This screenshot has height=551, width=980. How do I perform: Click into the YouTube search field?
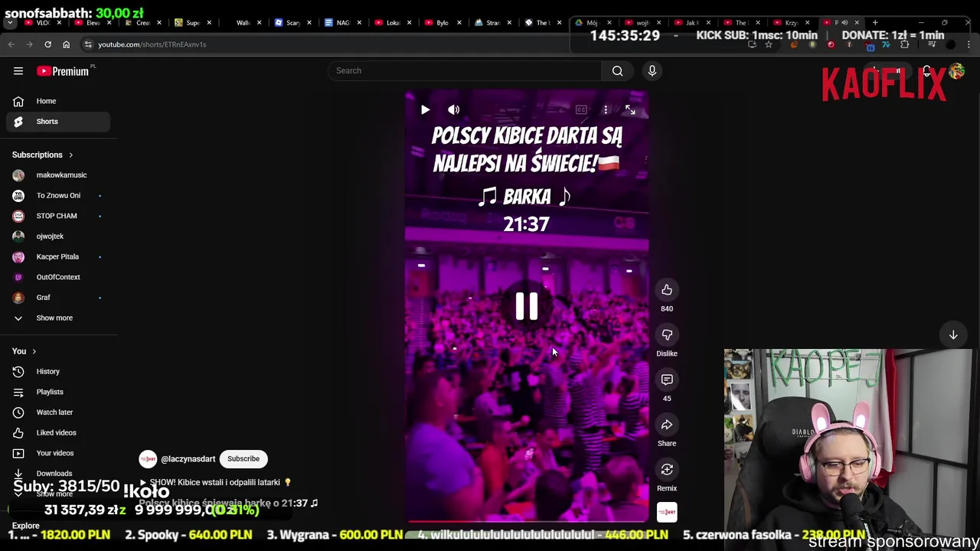[465, 70]
